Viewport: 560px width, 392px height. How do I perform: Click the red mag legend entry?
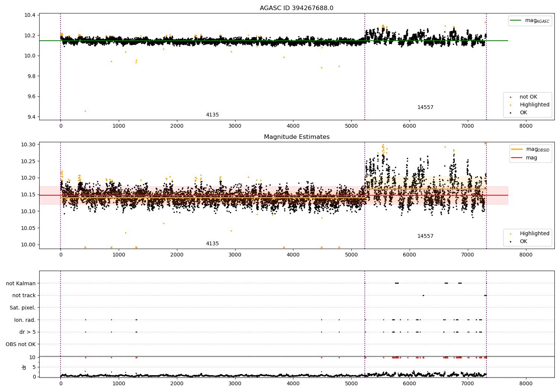[524, 158]
